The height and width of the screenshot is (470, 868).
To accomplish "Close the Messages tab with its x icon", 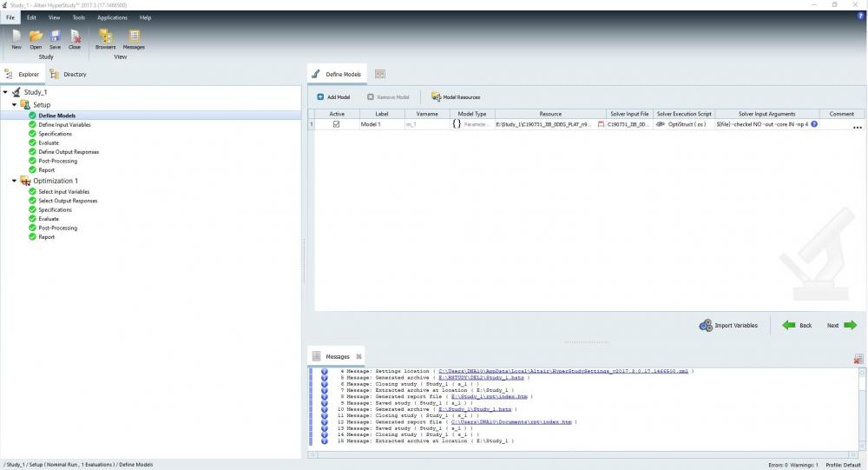I will (x=358, y=356).
